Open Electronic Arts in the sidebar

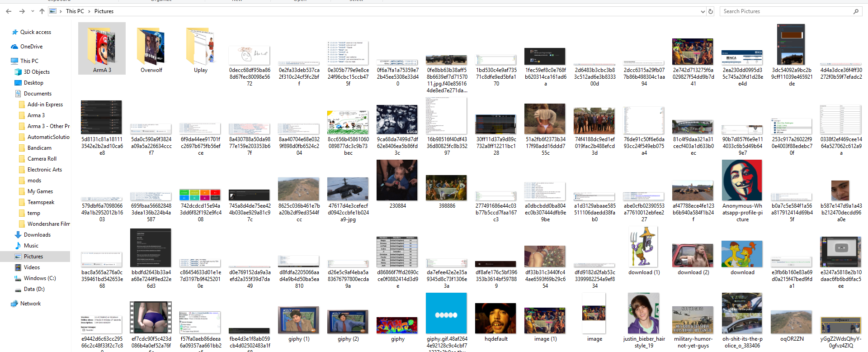tap(45, 170)
